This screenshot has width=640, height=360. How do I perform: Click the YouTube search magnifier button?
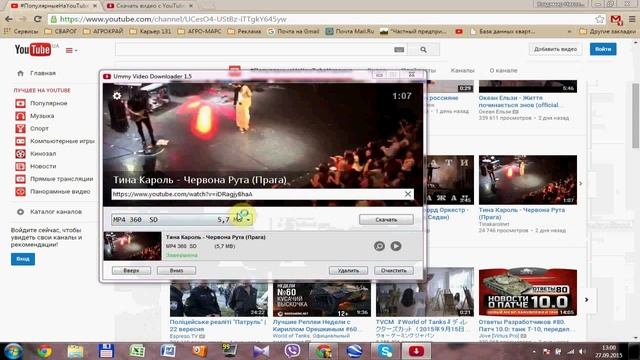coord(423,49)
